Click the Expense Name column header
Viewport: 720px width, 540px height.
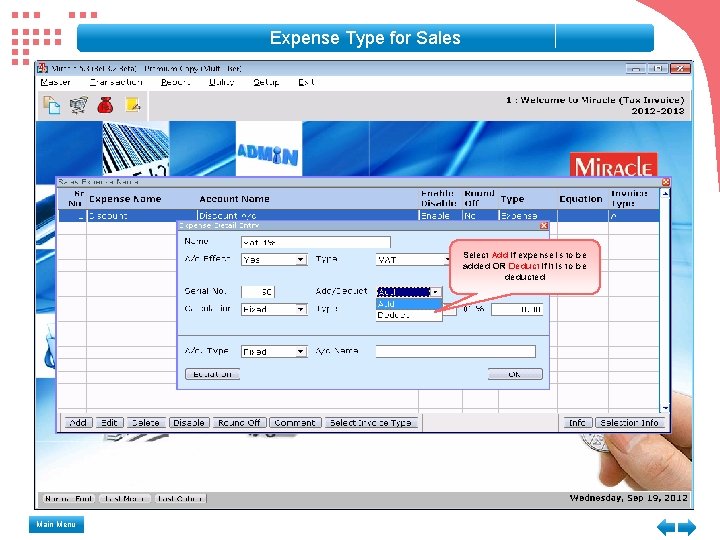pos(125,199)
